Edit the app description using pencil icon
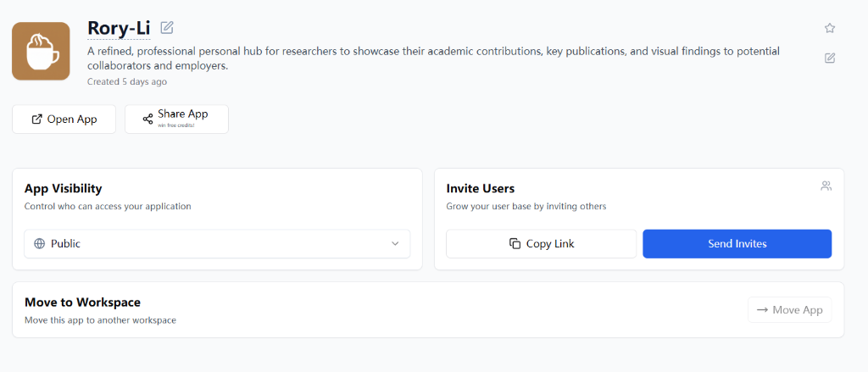 [x=829, y=58]
